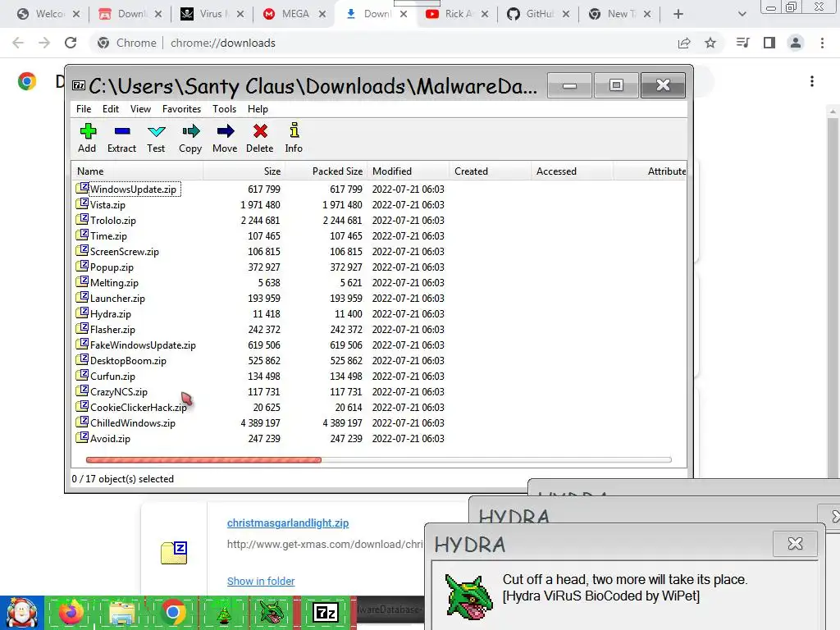Image resolution: width=840 pixels, height=630 pixels.
Task: Open the Favorites menu
Action: point(181,109)
